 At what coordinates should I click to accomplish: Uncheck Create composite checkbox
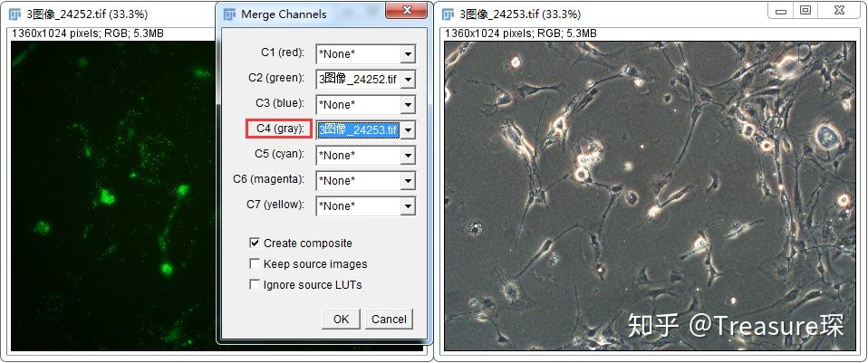coord(255,243)
